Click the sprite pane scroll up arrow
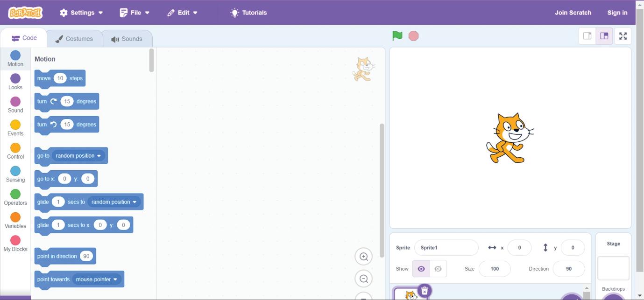The width and height of the screenshot is (644, 300). pyautogui.click(x=587, y=288)
